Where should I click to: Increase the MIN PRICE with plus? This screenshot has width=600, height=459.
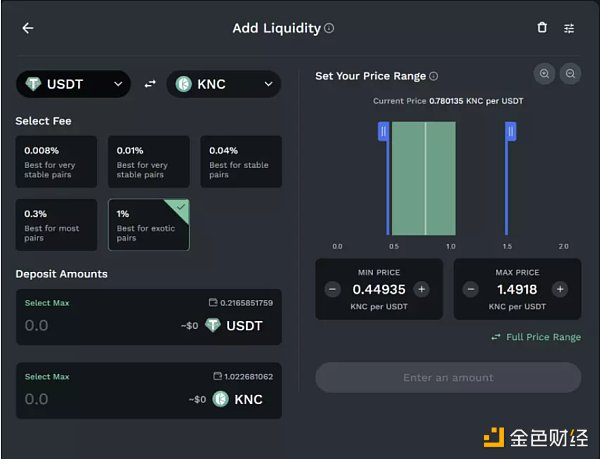point(421,289)
